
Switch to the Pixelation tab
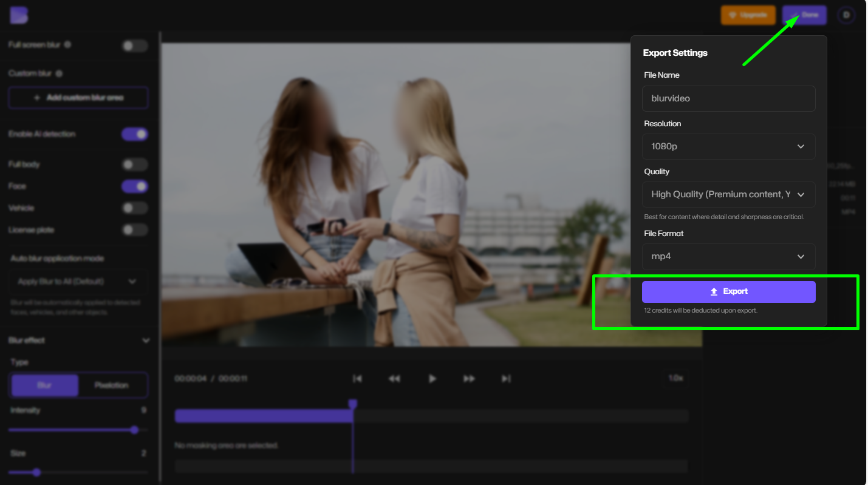click(113, 385)
